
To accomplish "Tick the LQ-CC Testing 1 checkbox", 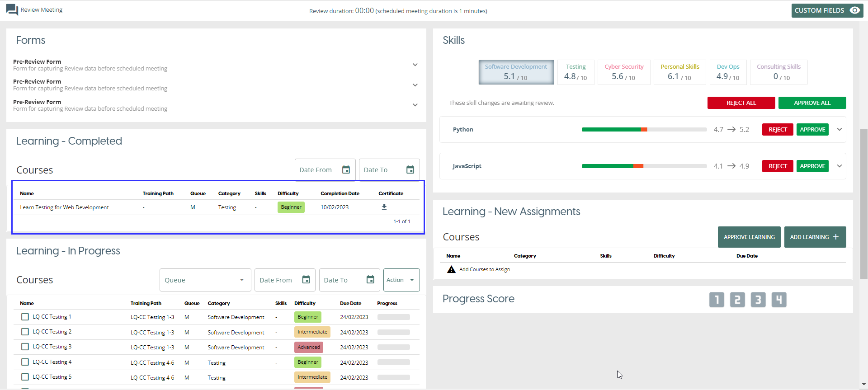I will (25, 317).
